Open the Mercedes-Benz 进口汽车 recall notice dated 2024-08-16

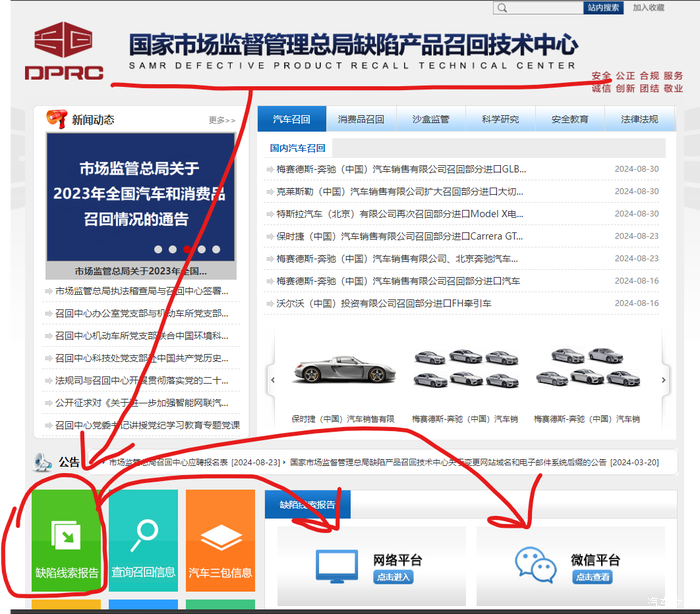click(398, 281)
